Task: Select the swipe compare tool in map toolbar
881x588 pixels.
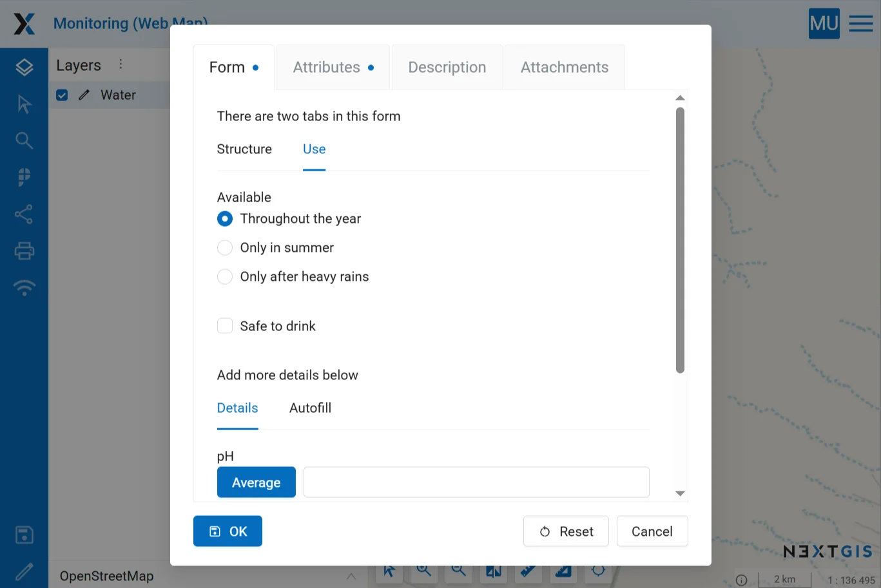Action: coord(494,571)
